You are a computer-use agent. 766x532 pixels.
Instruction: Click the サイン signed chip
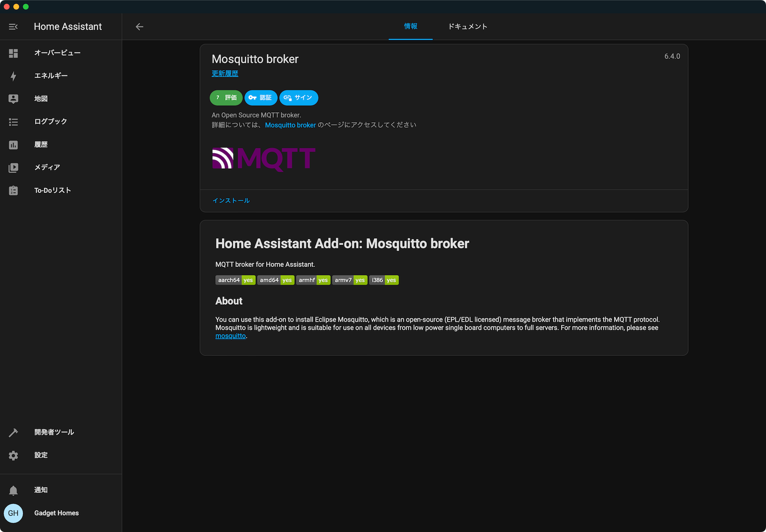click(299, 98)
